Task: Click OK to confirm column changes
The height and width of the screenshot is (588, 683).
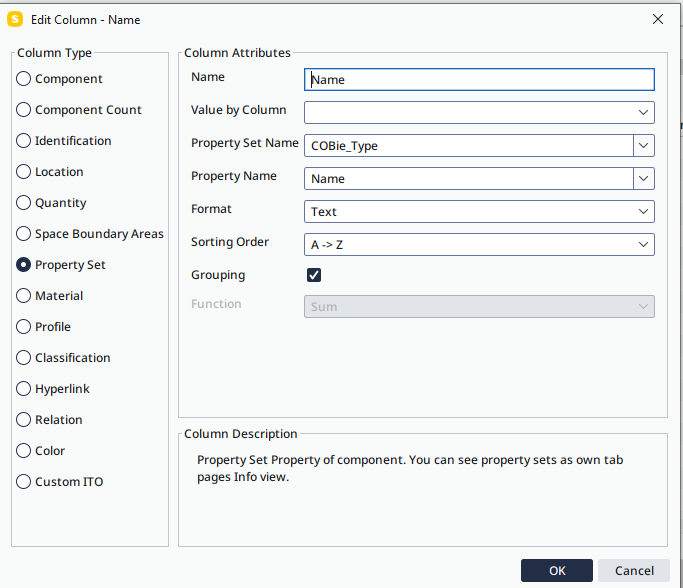Action: 557,571
